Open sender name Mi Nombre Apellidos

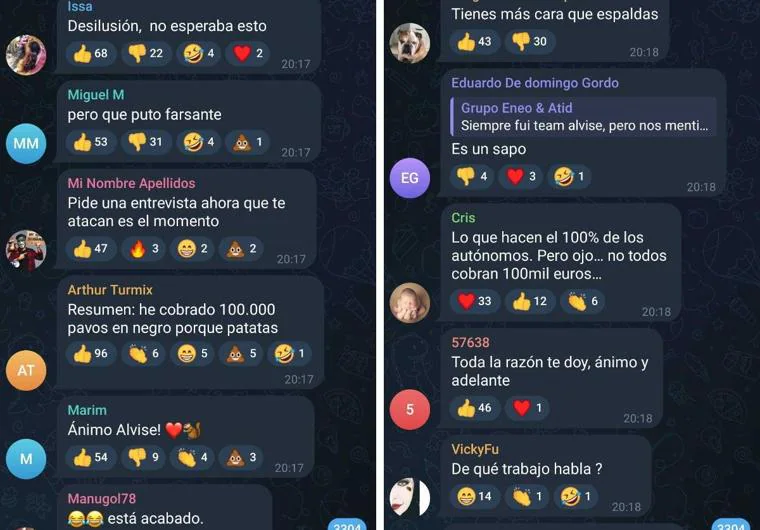point(131,183)
